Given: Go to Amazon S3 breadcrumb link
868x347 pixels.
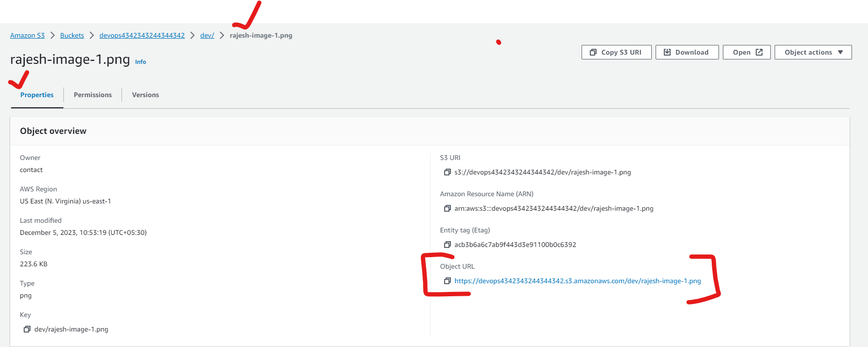Looking at the screenshot, I should (x=28, y=35).
